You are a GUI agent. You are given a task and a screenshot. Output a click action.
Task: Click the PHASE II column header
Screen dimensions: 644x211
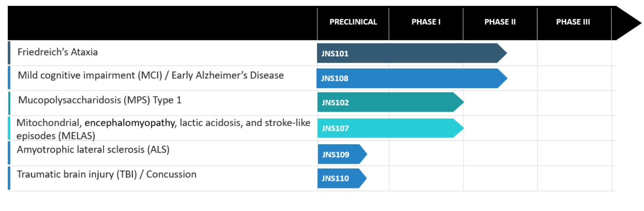[x=500, y=22]
